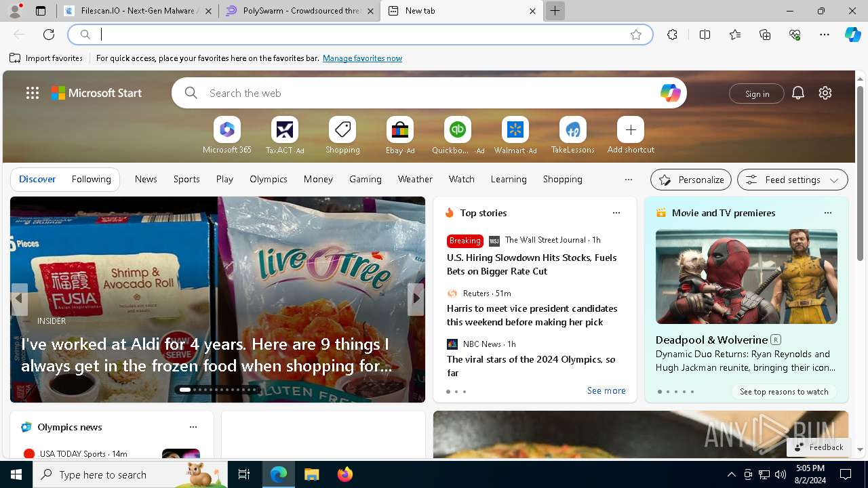Open Olympics news card options menu

(x=193, y=427)
